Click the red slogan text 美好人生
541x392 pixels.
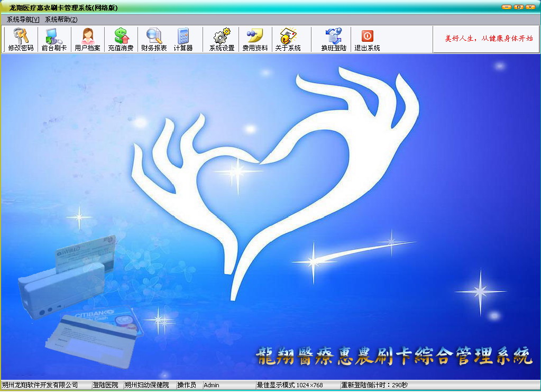[489, 39]
